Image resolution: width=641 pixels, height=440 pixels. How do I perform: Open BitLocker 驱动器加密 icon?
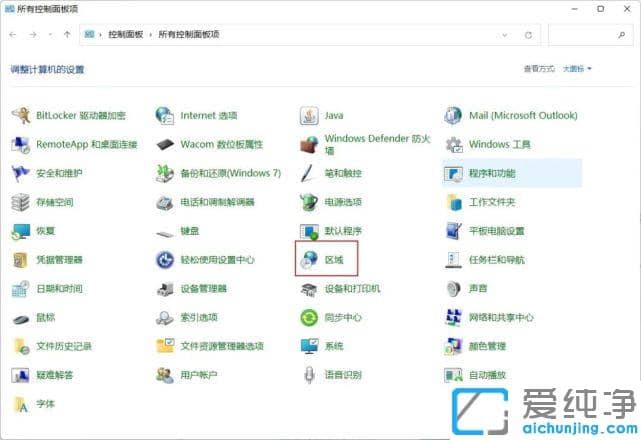pos(21,116)
